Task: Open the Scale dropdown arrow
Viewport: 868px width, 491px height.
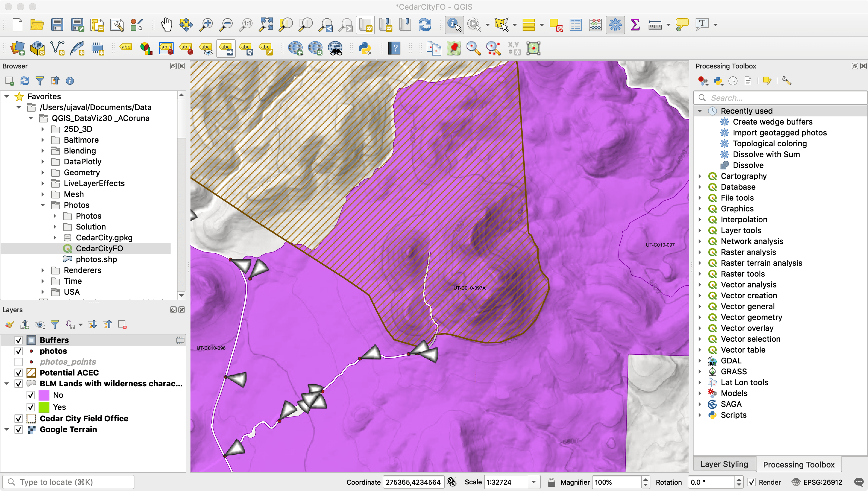Action: tap(534, 482)
